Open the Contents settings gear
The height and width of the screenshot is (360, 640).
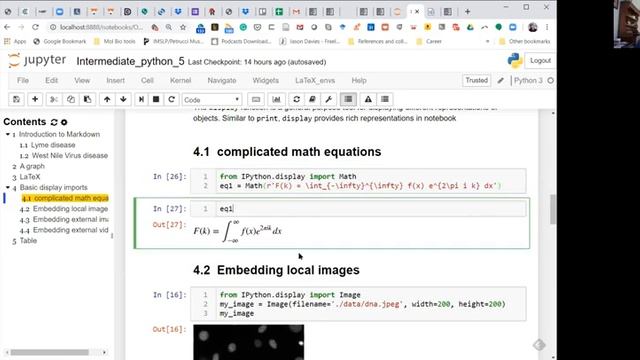click(64, 122)
